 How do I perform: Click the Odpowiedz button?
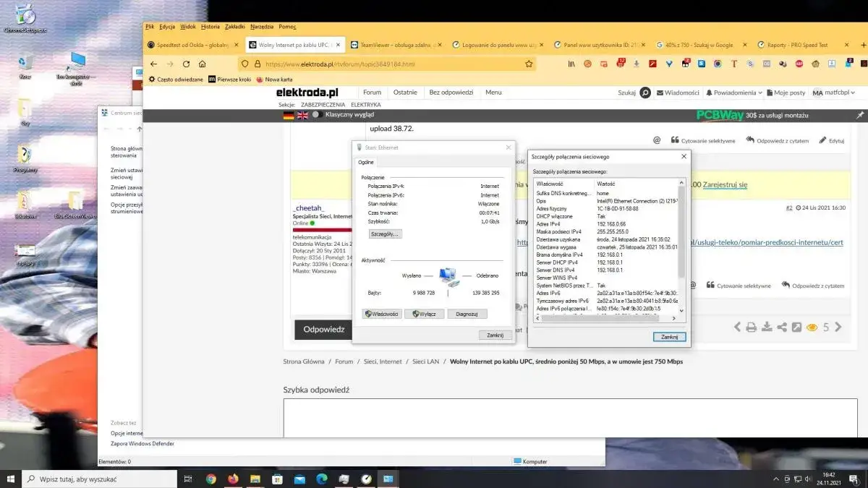point(323,329)
